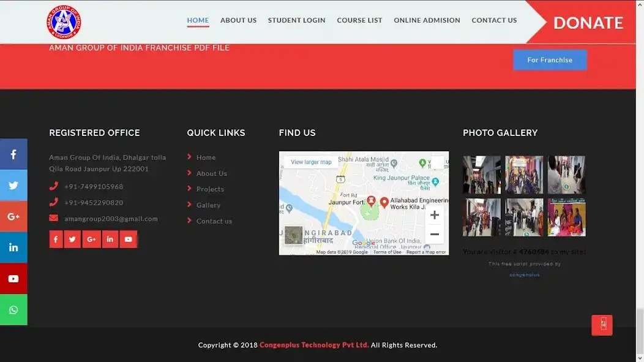Image resolution: width=644 pixels, height=362 pixels.
Task: Click the YouTube icon in left sidebar
Action: click(x=13, y=279)
